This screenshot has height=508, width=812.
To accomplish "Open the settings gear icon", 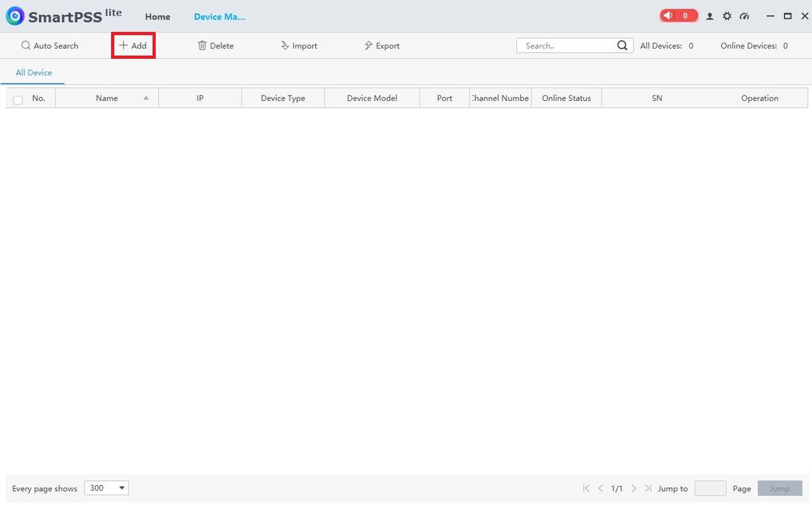I will 727,16.
